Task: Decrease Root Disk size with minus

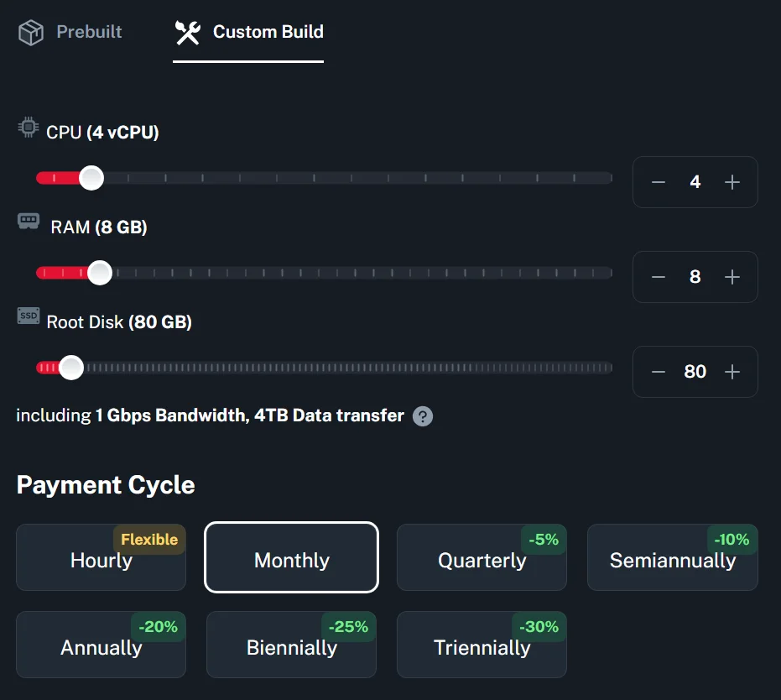Action: [659, 372]
